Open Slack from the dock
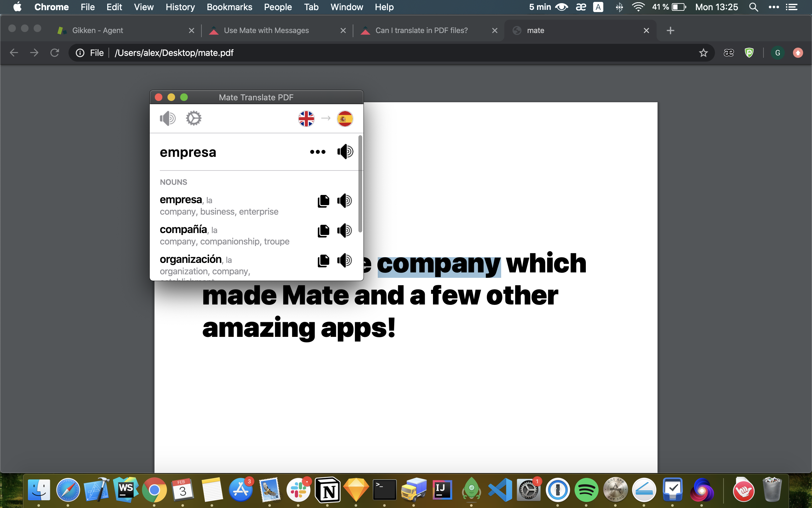This screenshot has width=812, height=508. tap(298, 490)
